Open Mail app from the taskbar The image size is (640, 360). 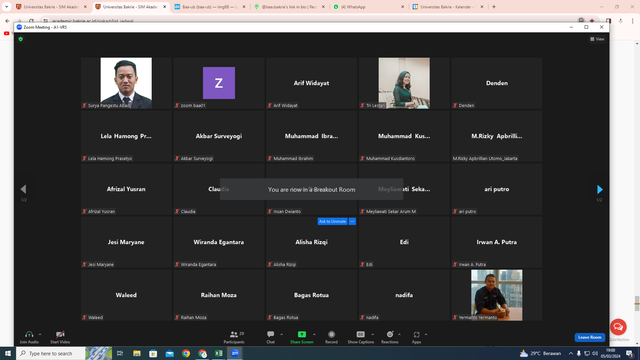click(x=169, y=353)
